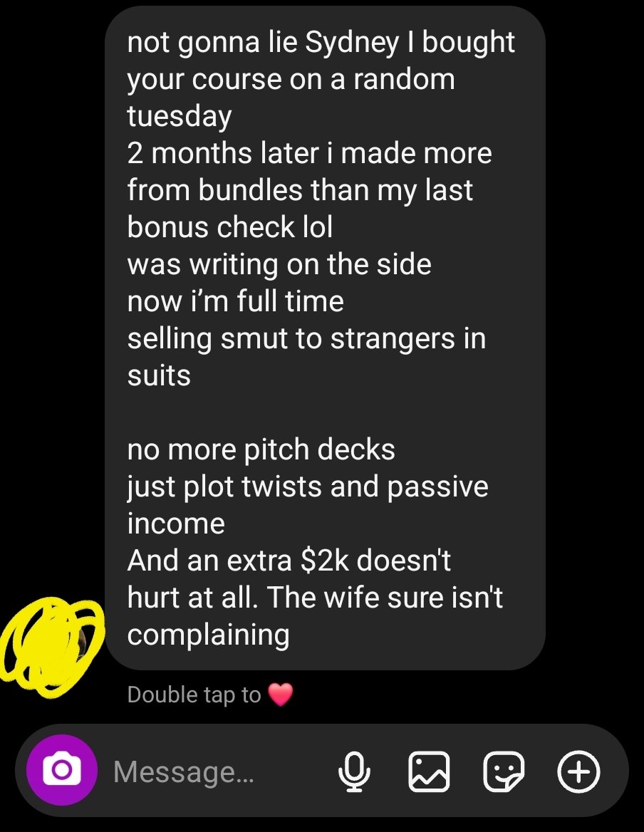This screenshot has height=832, width=644.
Task: Tap the word 'complaining' ending the message
Action: click(x=209, y=635)
